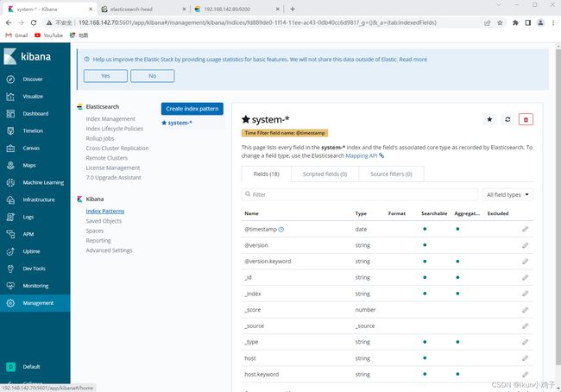The width and height of the screenshot is (561, 392).
Task: Reload the browser page
Action: click(x=34, y=22)
